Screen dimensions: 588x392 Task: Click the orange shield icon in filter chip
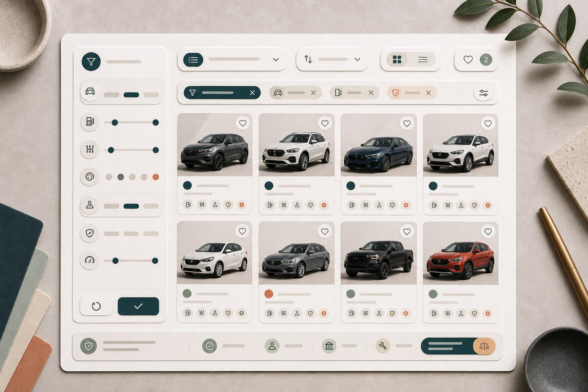pyautogui.click(x=396, y=93)
